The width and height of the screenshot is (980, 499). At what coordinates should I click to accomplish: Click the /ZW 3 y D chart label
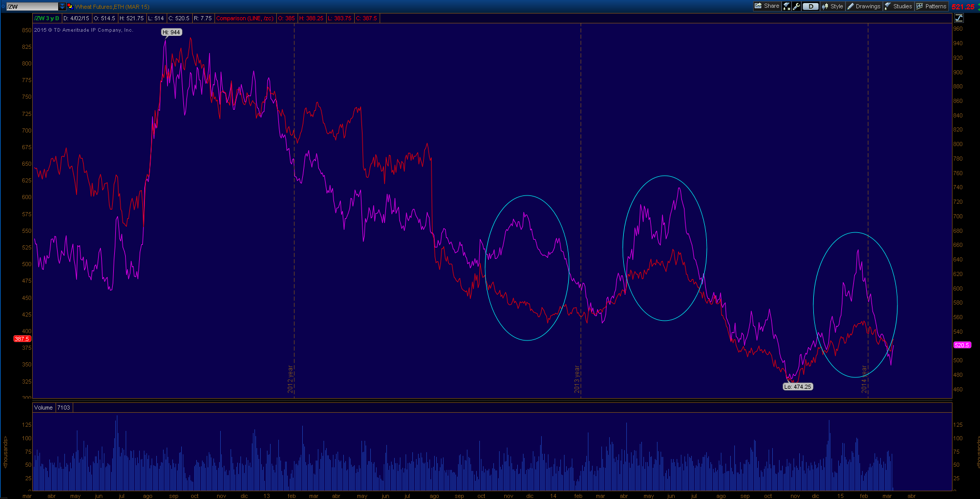click(x=47, y=18)
